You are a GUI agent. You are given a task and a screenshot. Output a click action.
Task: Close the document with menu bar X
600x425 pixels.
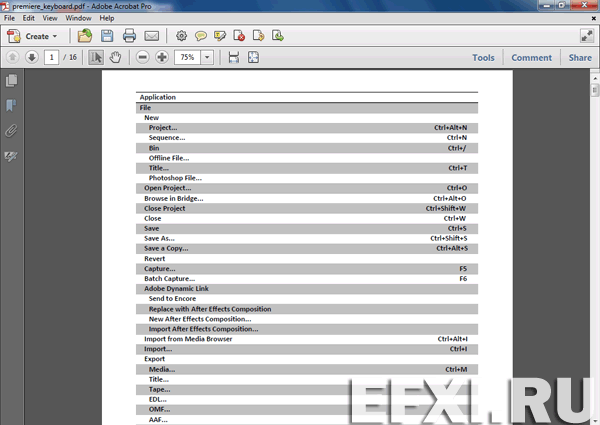(594, 18)
